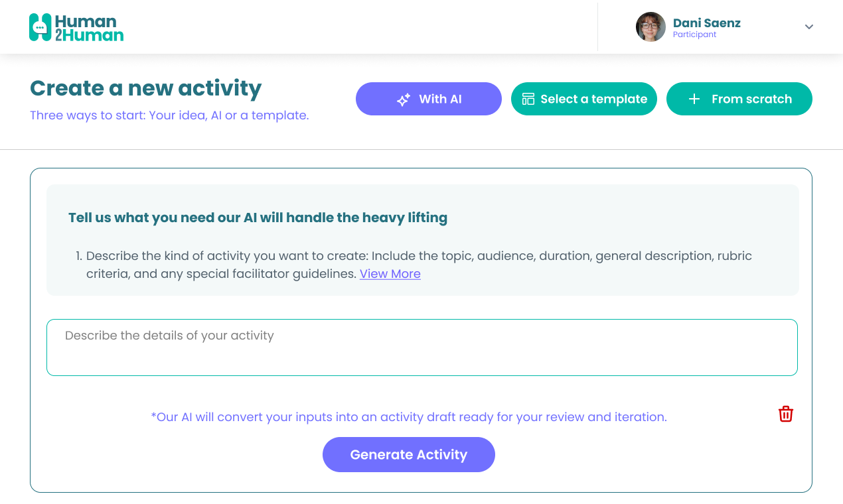Screen dimensions: 843x504
Task: Click the "Create a new activity" heading
Action: coord(146,88)
